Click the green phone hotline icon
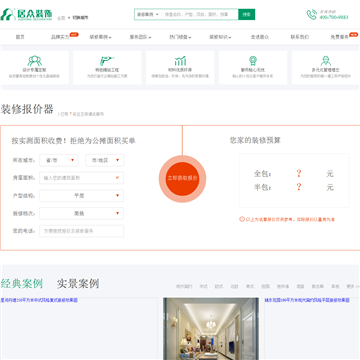Viewport: 360px width, 360px height. click(x=312, y=14)
